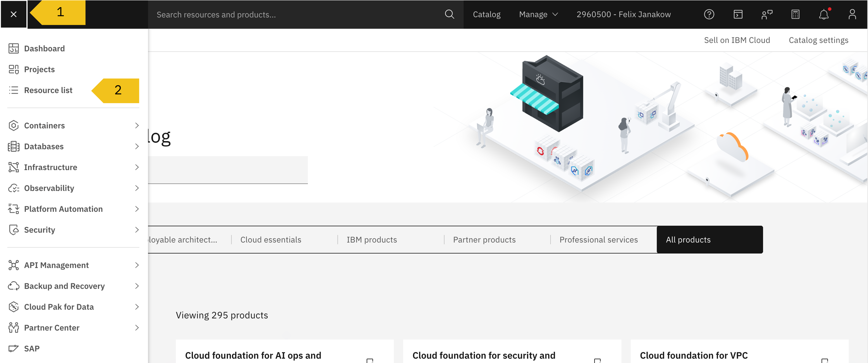The width and height of the screenshot is (868, 363).
Task: Click the search magnifier icon
Action: (x=449, y=14)
